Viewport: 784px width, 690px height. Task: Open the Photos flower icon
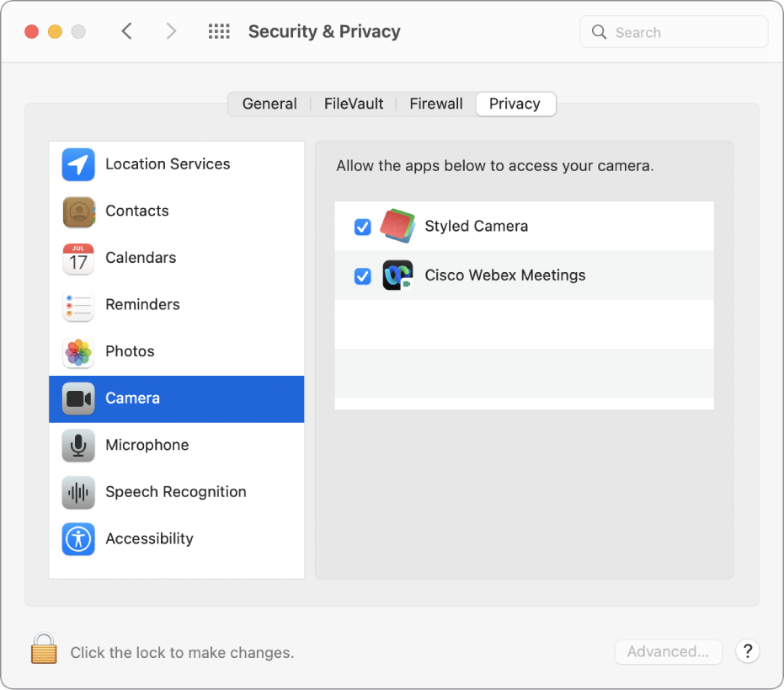78,352
